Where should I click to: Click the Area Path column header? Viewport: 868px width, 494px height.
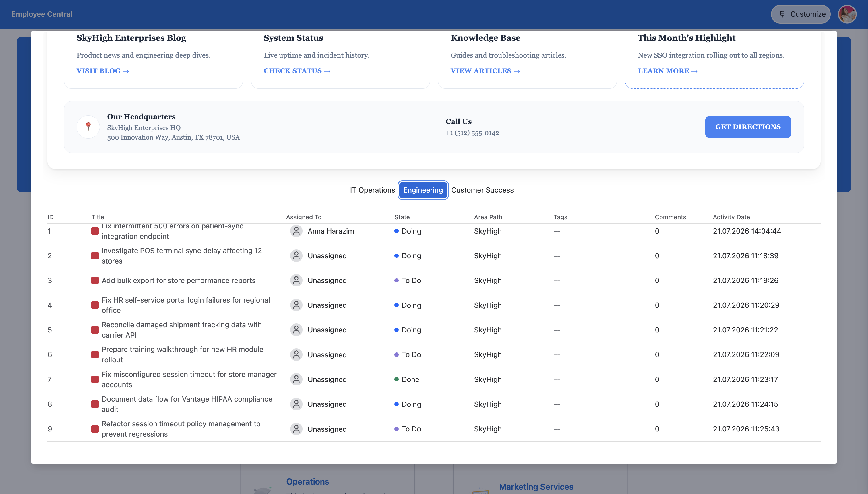pyautogui.click(x=488, y=217)
